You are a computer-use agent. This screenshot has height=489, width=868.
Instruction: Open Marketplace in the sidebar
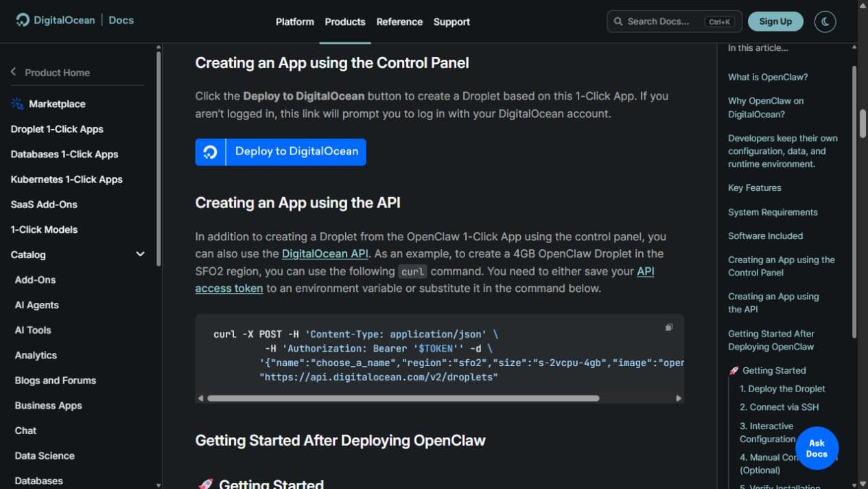coord(57,104)
